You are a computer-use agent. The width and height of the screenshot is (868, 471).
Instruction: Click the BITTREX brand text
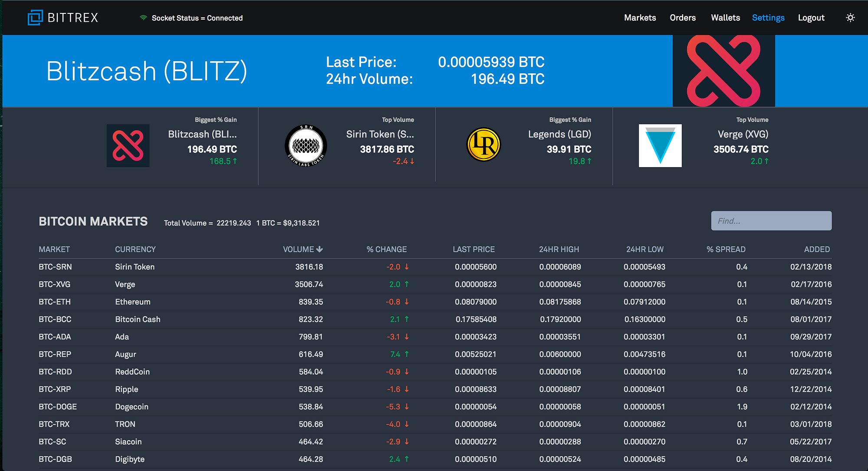(73, 18)
